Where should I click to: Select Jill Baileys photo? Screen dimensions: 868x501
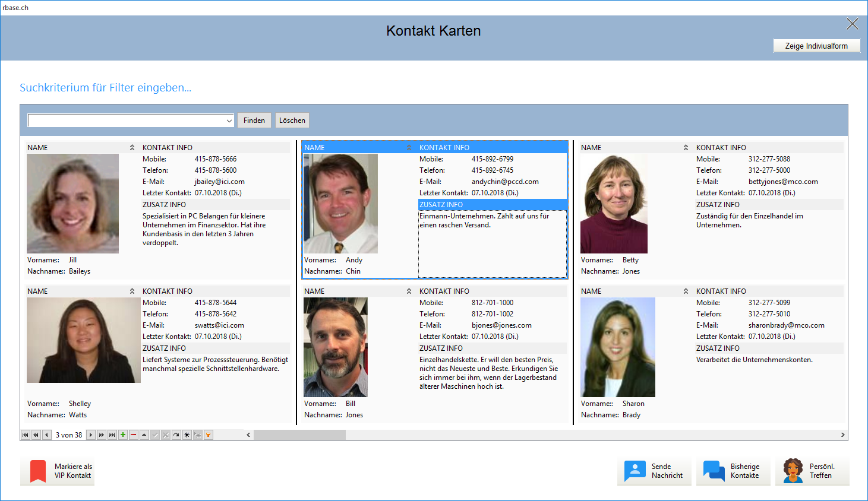[x=72, y=204]
